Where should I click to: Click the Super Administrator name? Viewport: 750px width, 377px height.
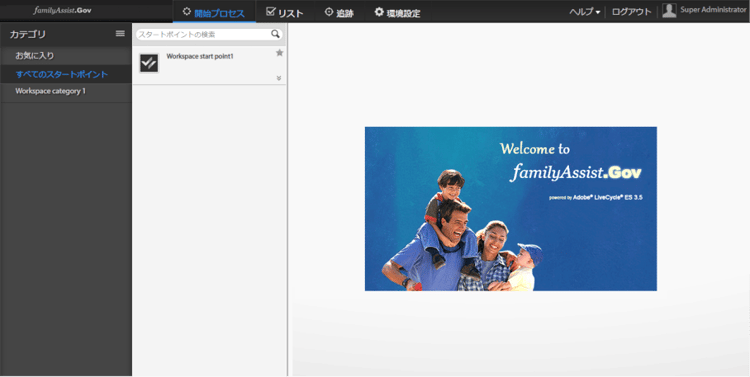click(713, 10)
